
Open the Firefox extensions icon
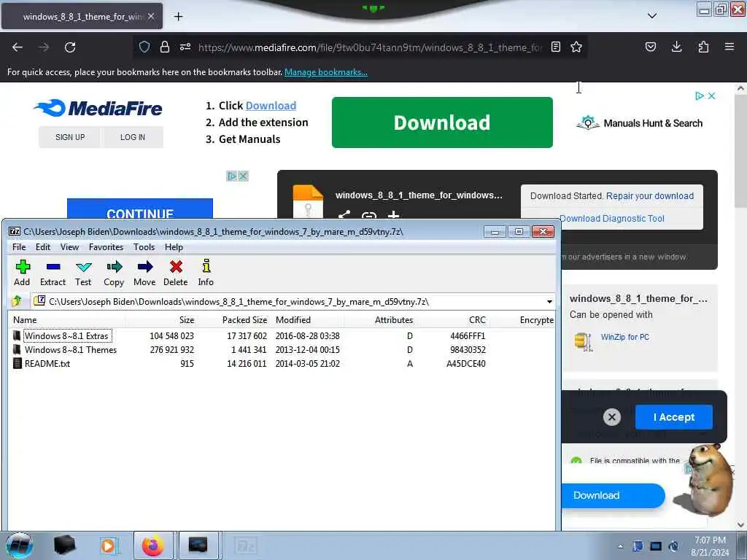coord(703,47)
